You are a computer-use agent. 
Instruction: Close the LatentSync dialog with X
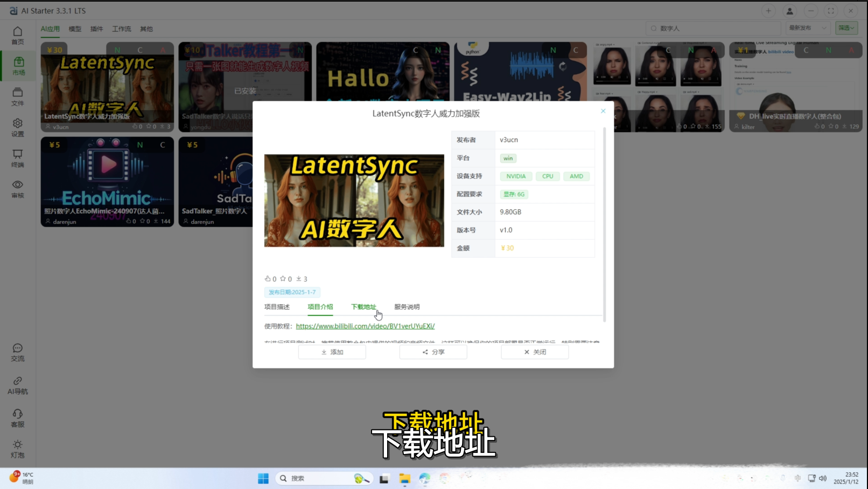tap(603, 111)
